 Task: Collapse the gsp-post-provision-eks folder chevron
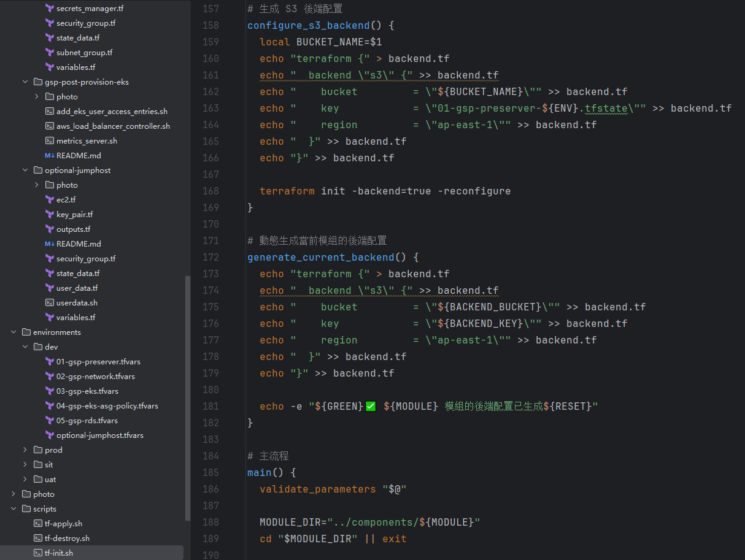point(25,82)
